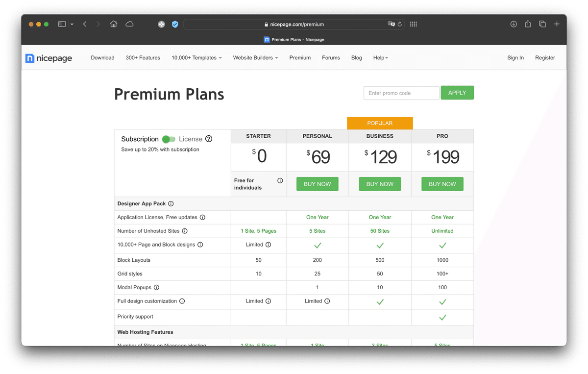This screenshot has height=374, width=588.
Task: Click BUY NOW under Business plan
Action: pos(380,184)
